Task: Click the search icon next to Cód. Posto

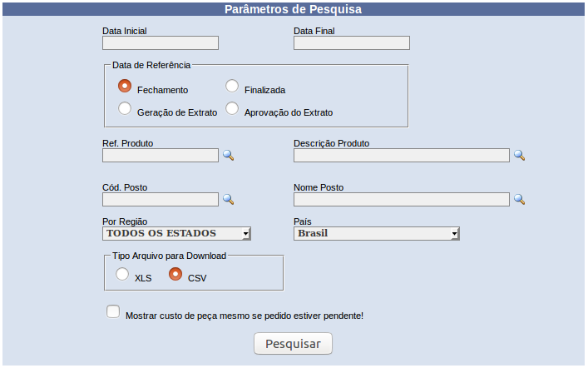Action: click(x=229, y=199)
